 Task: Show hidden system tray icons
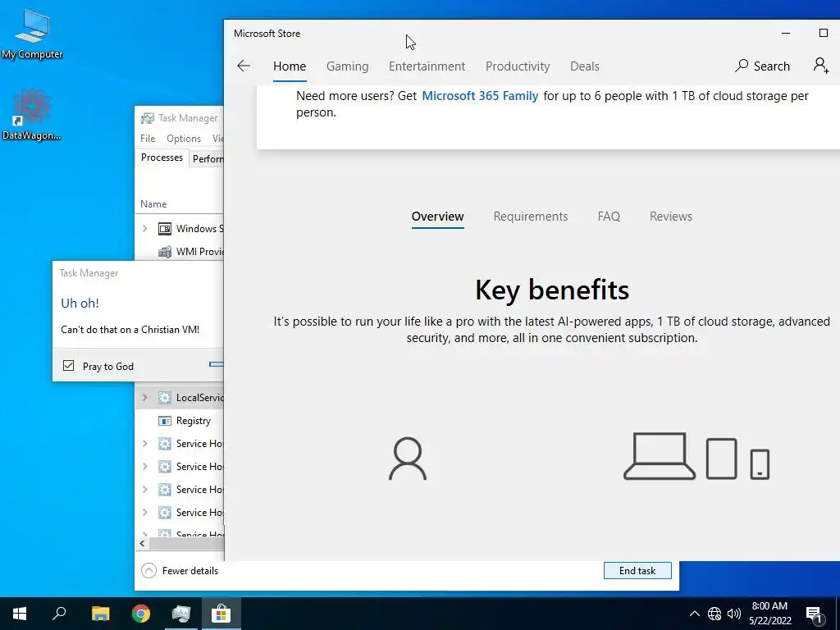pyautogui.click(x=694, y=614)
